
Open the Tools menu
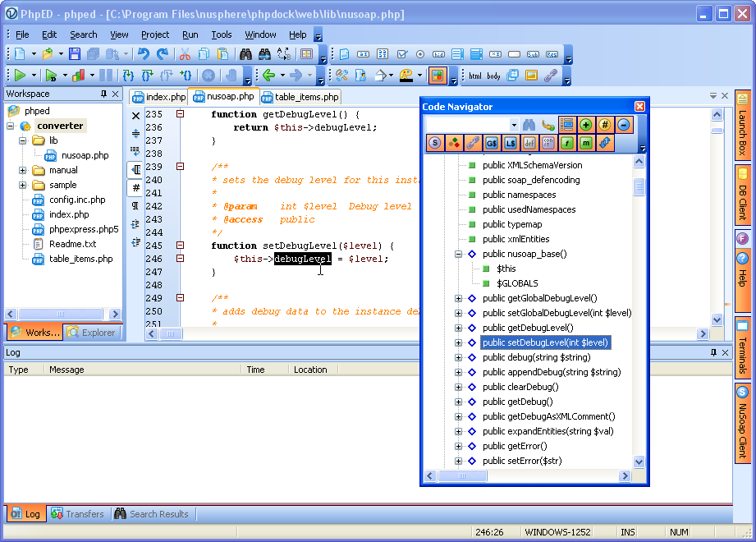click(x=222, y=34)
